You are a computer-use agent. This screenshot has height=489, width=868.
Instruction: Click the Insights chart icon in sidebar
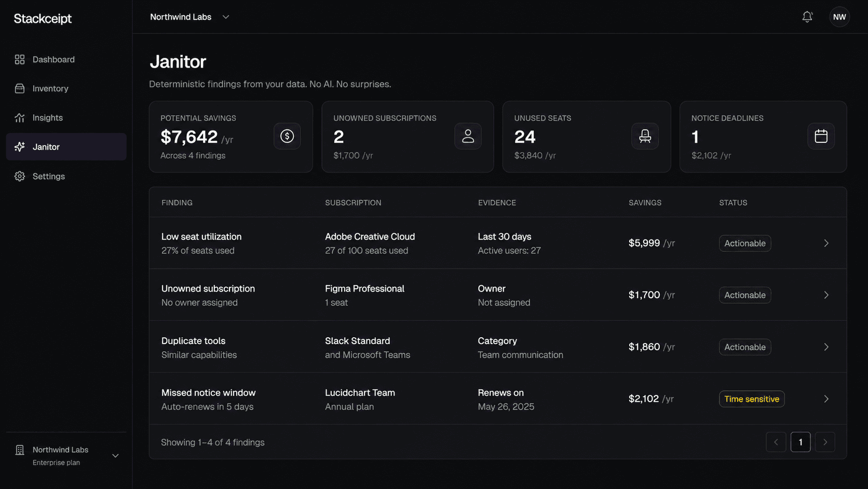click(20, 117)
